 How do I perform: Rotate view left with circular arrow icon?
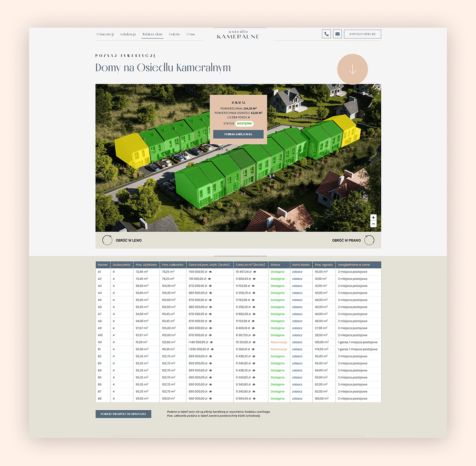tap(108, 240)
